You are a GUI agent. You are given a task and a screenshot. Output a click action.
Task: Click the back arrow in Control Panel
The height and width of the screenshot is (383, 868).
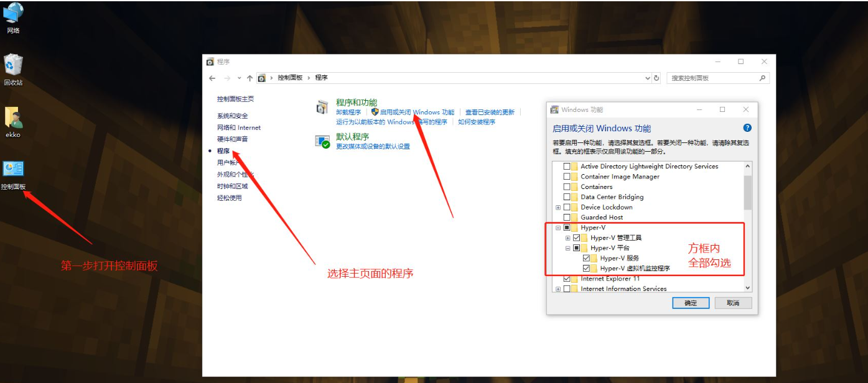211,77
